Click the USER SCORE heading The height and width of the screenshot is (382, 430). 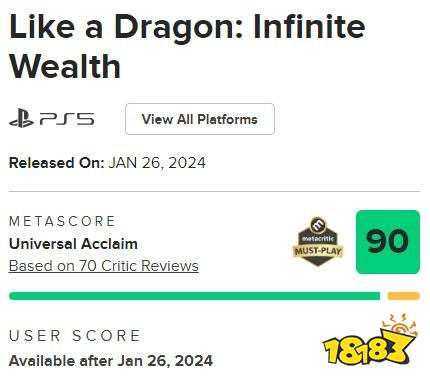coord(75,336)
